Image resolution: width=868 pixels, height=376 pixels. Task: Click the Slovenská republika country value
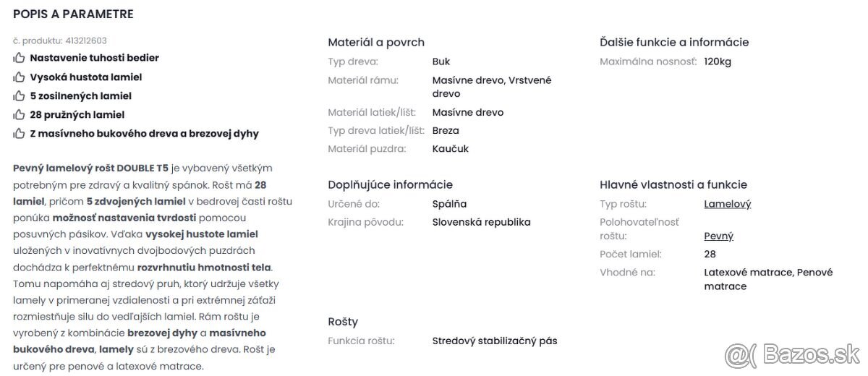(x=481, y=222)
